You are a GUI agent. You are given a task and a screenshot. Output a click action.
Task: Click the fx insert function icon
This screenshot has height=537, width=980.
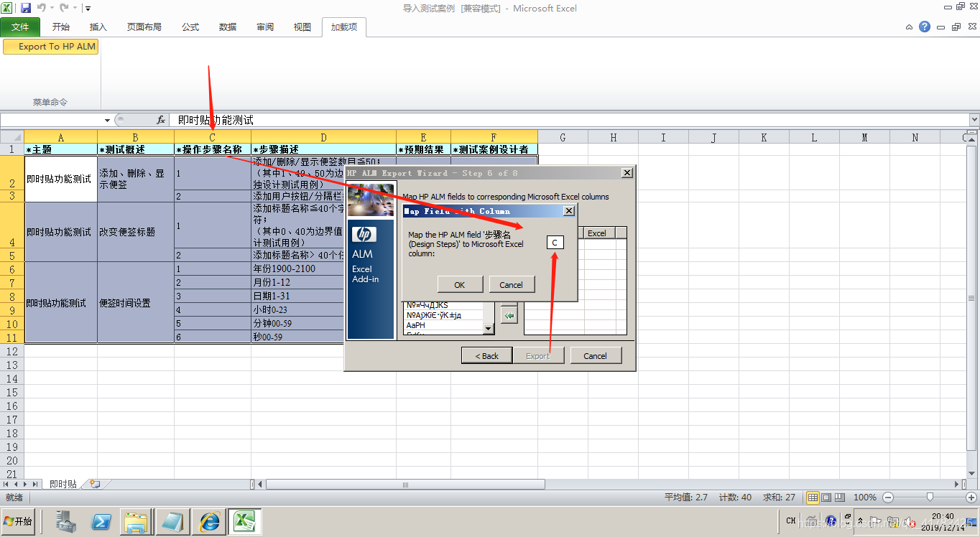(x=162, y=121)
